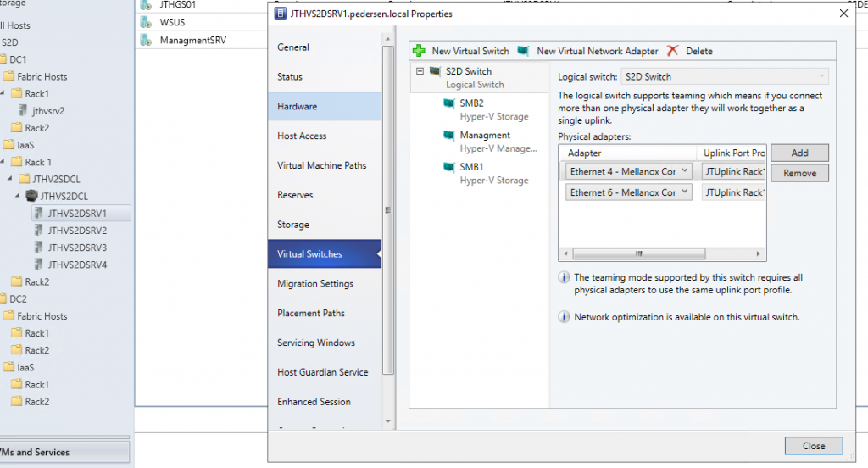This screenshot has height=468, width=868.
Task: Collapse the Rack1 node under Fabric Hosts
Action: tap(3, 93)
